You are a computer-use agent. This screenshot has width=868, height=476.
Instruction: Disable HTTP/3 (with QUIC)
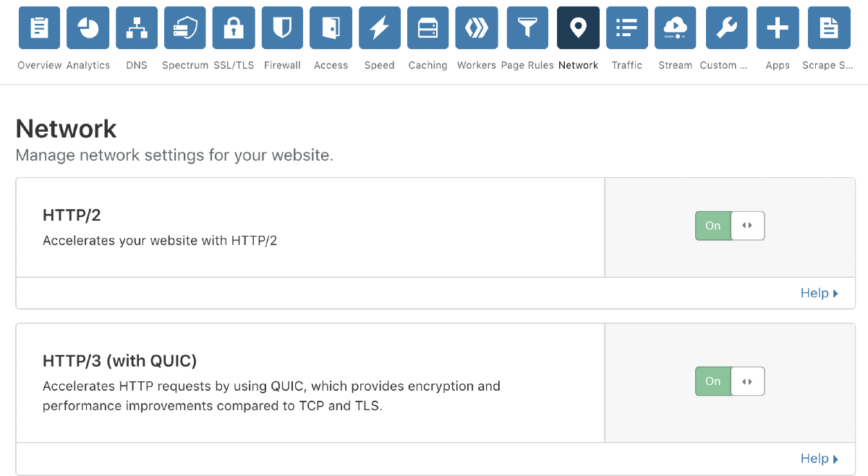tap(712, 381)
